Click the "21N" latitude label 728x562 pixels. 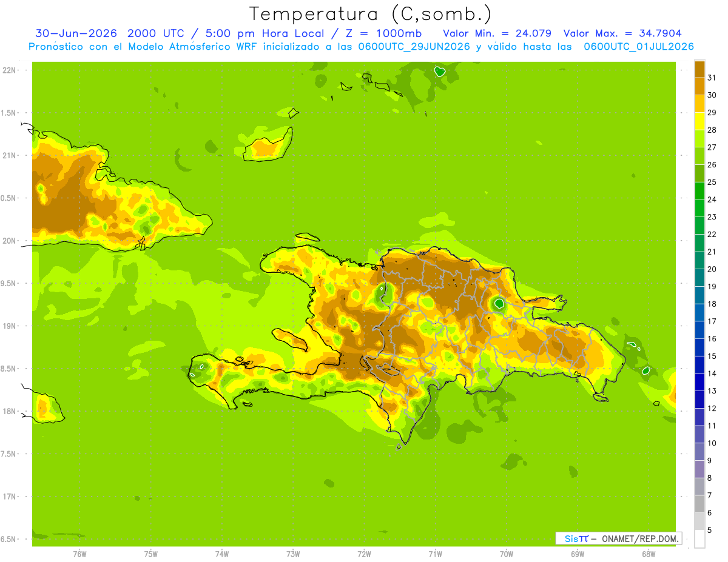(9, 155)
